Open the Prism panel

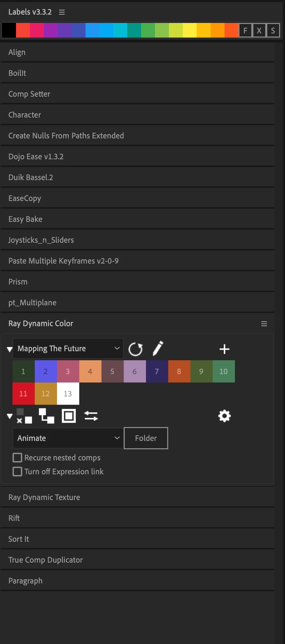(137, 282)
